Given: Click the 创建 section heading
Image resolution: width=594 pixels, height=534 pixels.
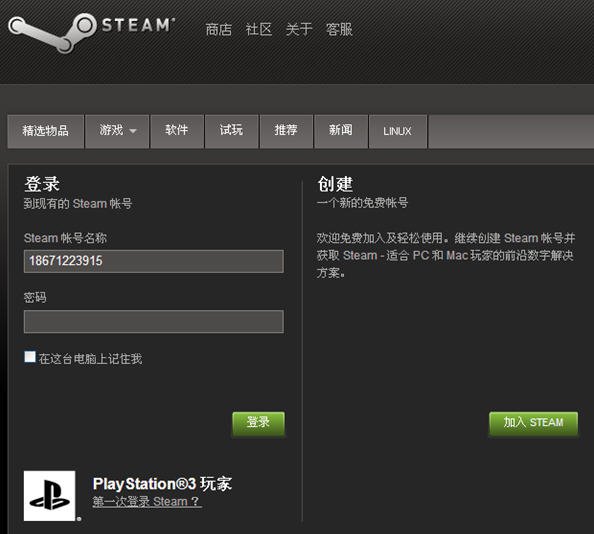Looking at the screenshot, I should (x=335, y=184).
